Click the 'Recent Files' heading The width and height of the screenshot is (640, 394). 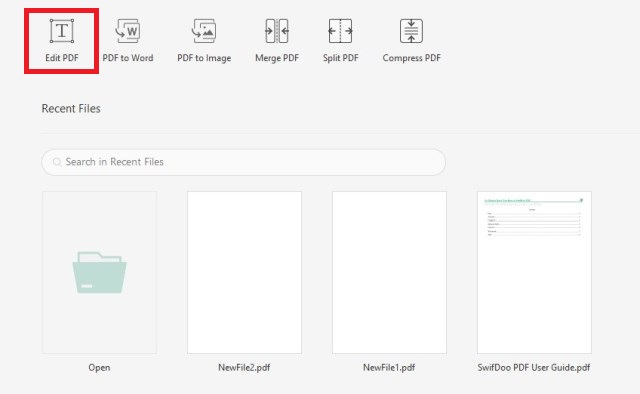(71, 109)
